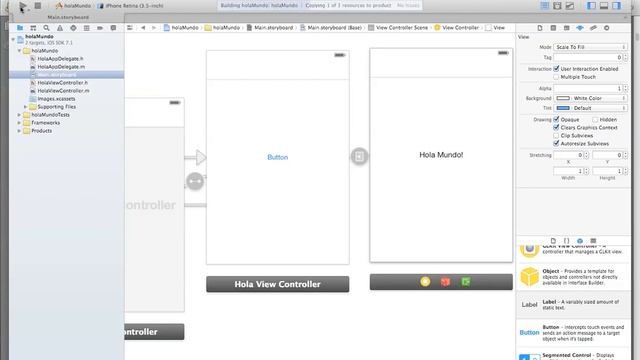The width and height of the screenshot is (640, 360).
Task: Select the Hola View Controller title bar
Action: click(x=278, y=284)
